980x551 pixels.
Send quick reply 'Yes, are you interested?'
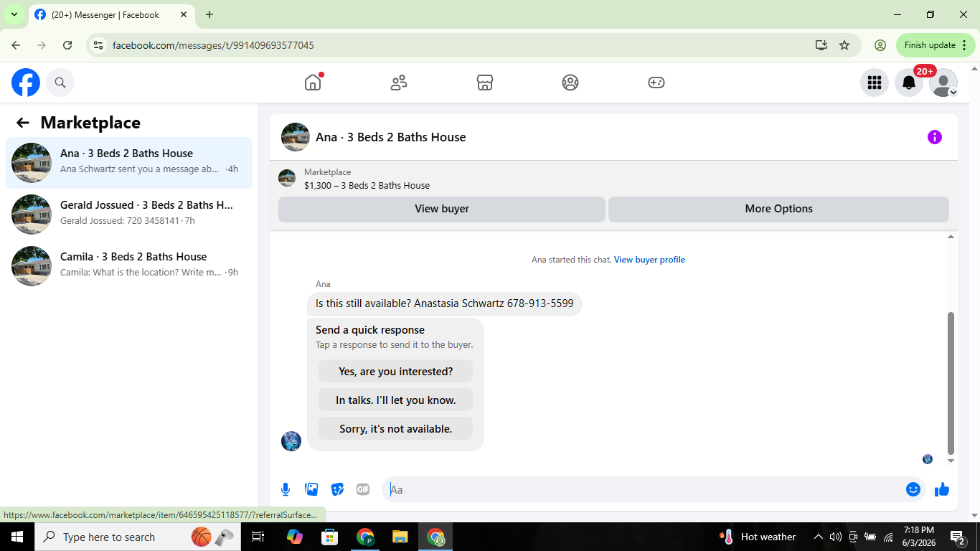coord(395,372)
